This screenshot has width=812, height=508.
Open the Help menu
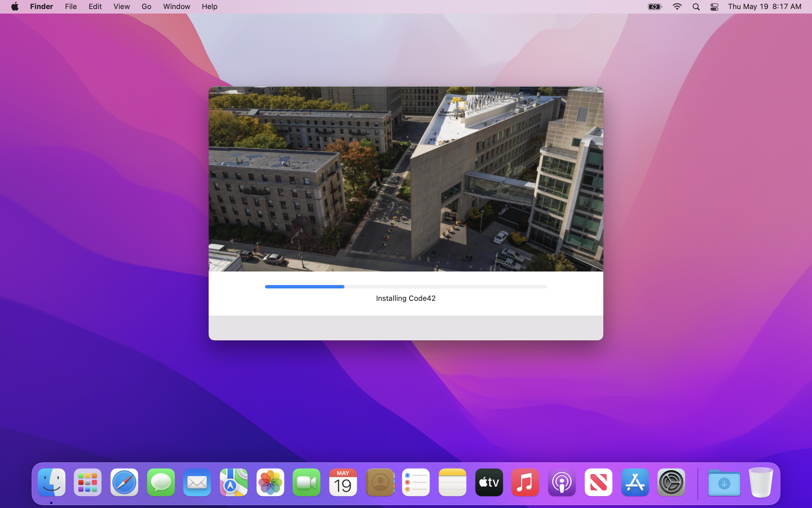click(x=209, y=6)
